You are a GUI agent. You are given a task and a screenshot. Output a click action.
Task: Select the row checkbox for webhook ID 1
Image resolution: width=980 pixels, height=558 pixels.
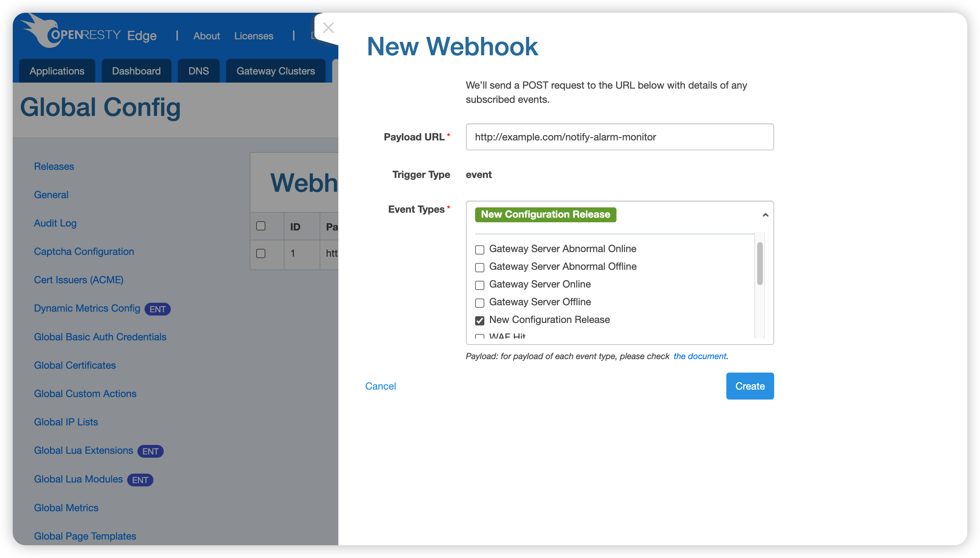click(x=261, y=253)
